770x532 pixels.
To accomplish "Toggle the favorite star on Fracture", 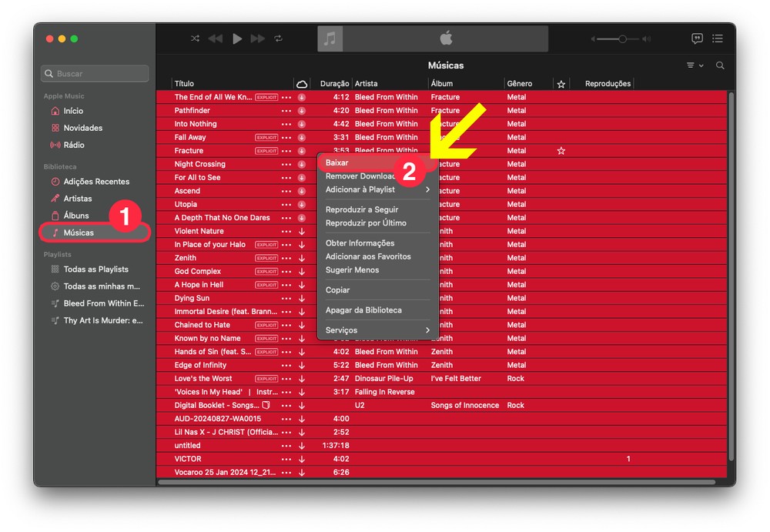I will coord(561,151).
